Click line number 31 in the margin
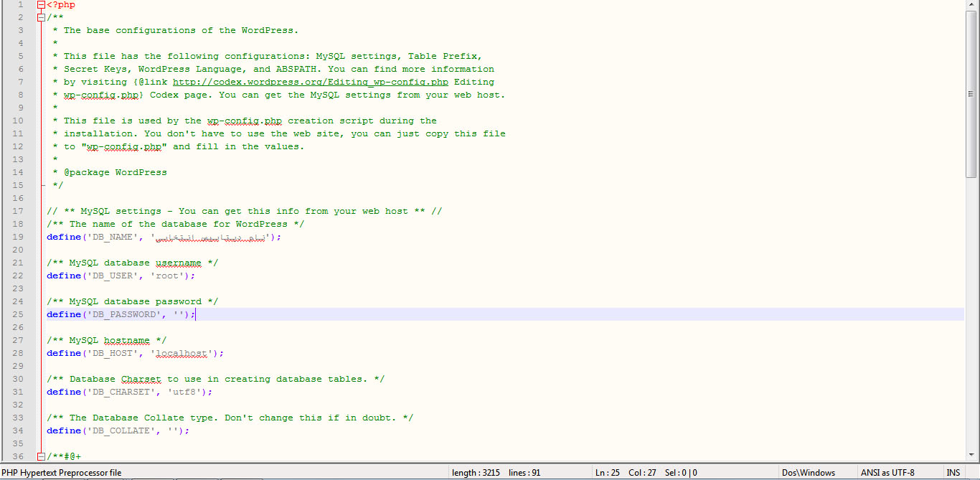Image resolution: width=980 pixels, height=480 pixels. tap(18, 392)
